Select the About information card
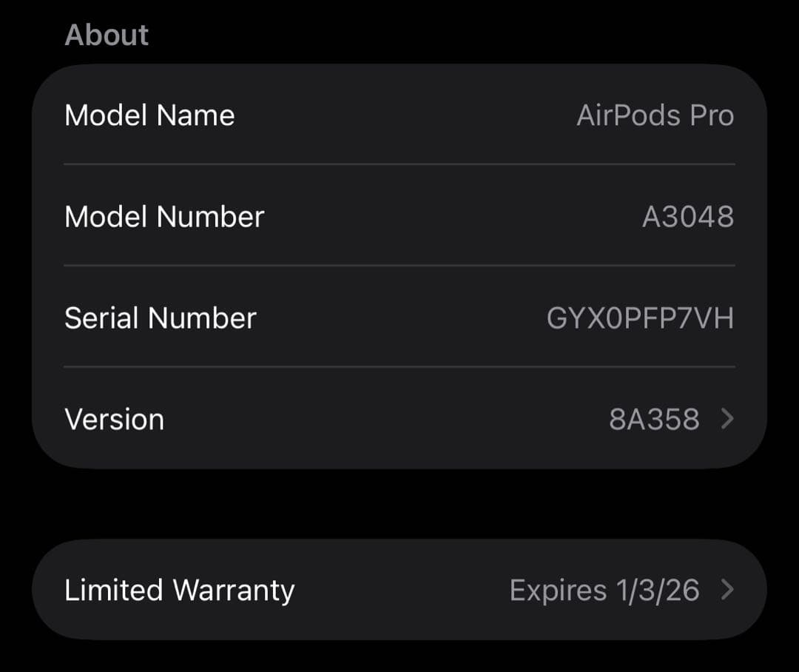The width and height of the screenshot is (799, 672). [x=399, y=266]
